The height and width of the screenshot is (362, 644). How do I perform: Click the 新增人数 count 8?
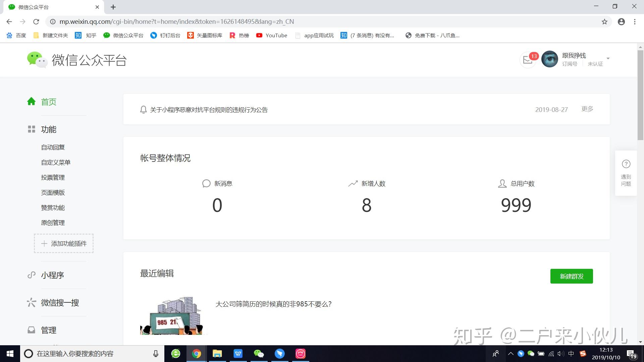pyautogui.click(x=367, y=205)
